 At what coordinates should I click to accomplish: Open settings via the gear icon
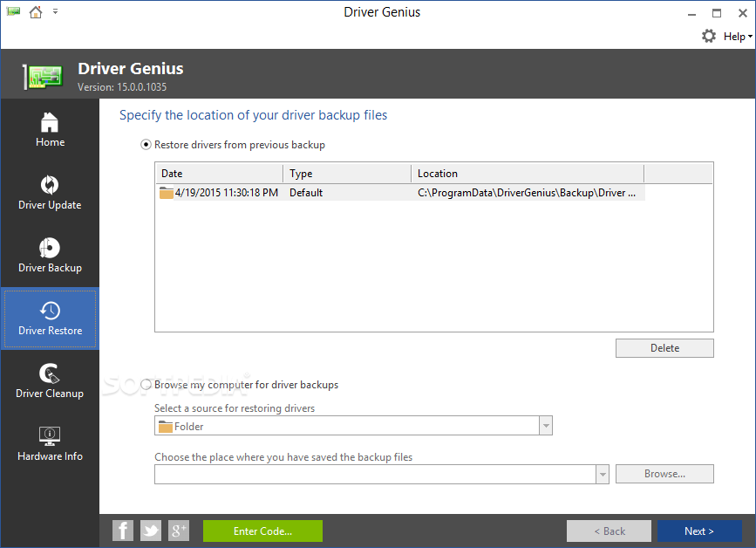click(708, 36)
